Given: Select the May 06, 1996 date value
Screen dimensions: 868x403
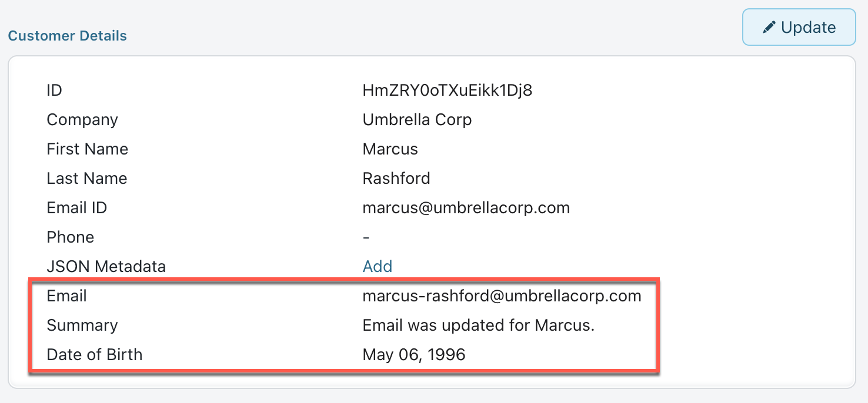Looking at the screenshot, I should (x=414, y=355).
